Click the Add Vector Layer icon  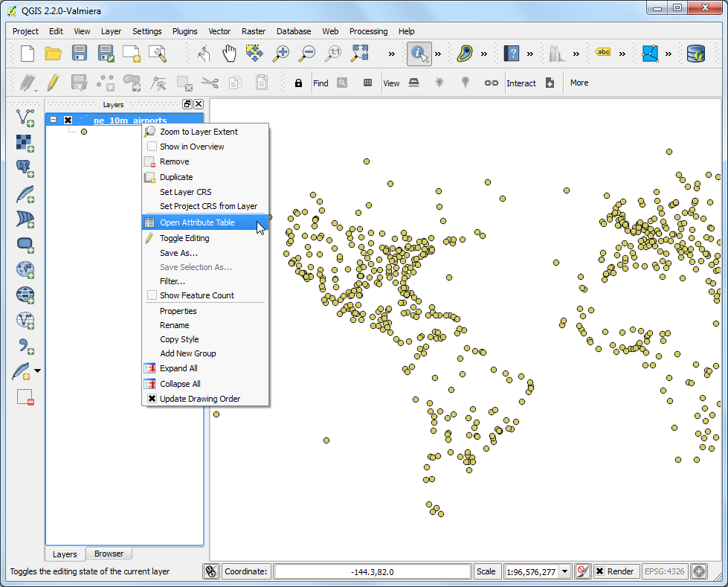pos(25,118)
